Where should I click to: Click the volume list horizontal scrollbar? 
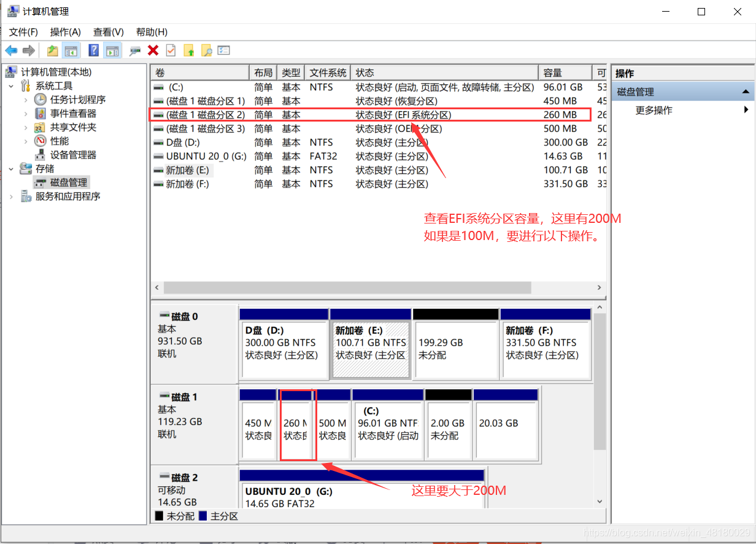pyautogui.click(x=379, y=287)
